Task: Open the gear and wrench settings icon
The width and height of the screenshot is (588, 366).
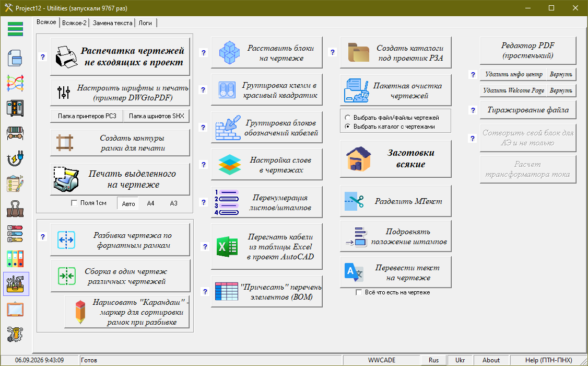Action: 15,334
